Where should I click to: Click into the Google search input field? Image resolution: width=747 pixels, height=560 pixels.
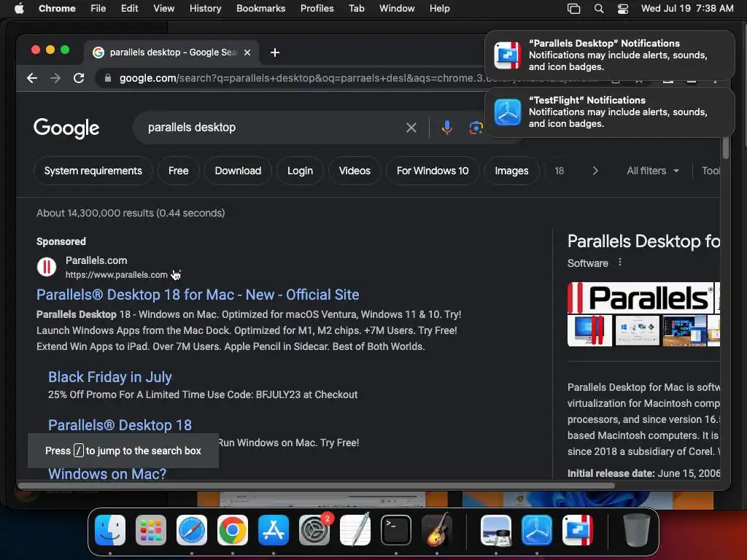(x=271, y=128)
